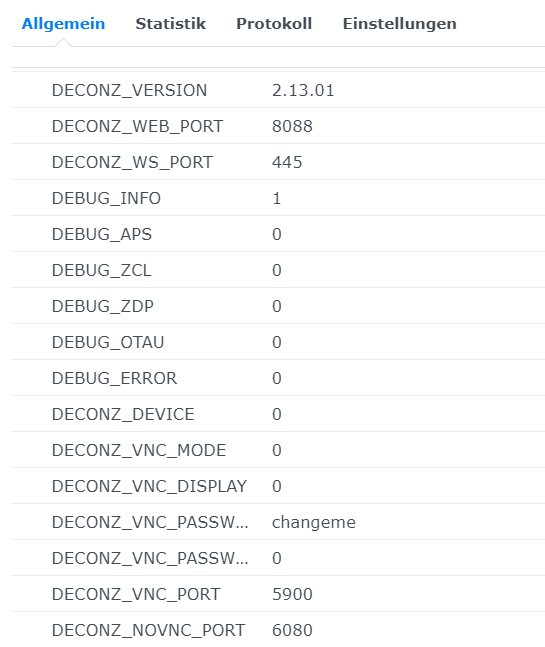Screen dimensions: 545x647
Task: Open the Einstellungen tab
Action: (x=399, y=24)
